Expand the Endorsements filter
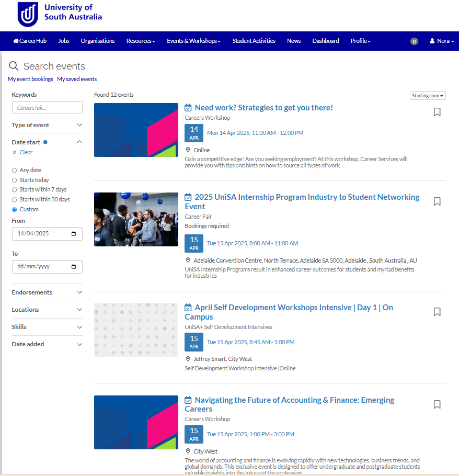The height and width of the screenshot is (476, 459). pyautogui.click(x=47, y=292)
